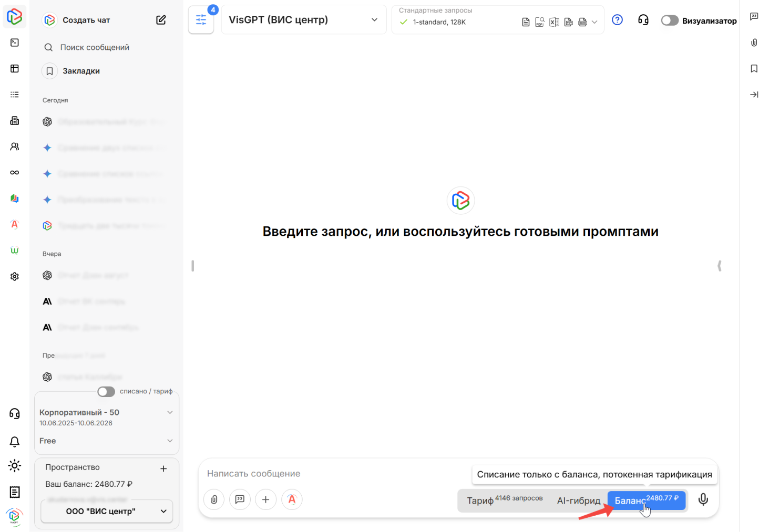This screenshot has height=532, width=769.
Task: Toggle the Визуализатор switch
Action: (x=670, y=20)
